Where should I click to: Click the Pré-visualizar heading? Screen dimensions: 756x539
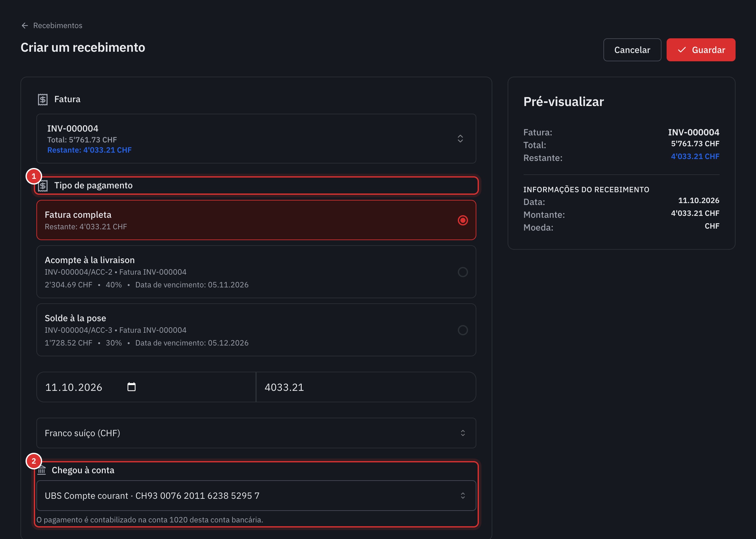point(563,102)
